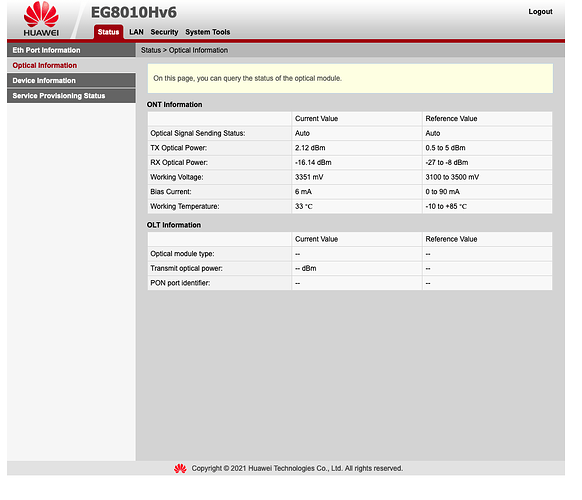Viewport: 582px width, 500px height.
Task: Click the Bias Current label
Action: coord(171,192)
